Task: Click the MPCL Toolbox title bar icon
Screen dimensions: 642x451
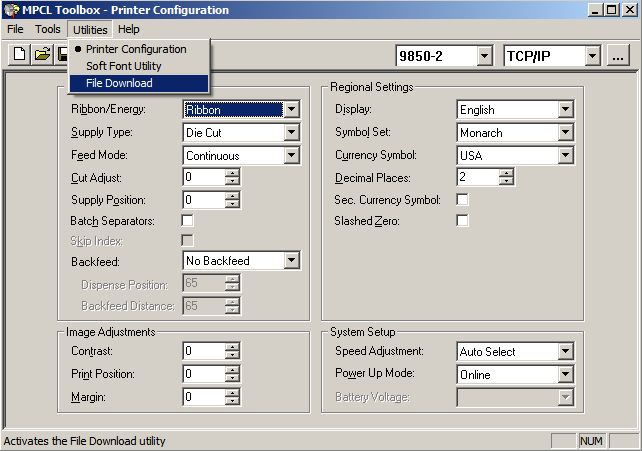Action: (11, 10)
